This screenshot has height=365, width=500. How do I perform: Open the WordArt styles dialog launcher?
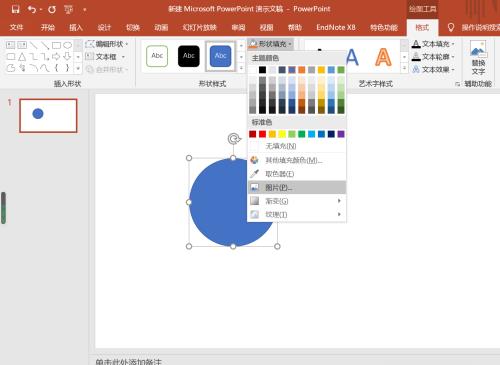click(457, 84)
